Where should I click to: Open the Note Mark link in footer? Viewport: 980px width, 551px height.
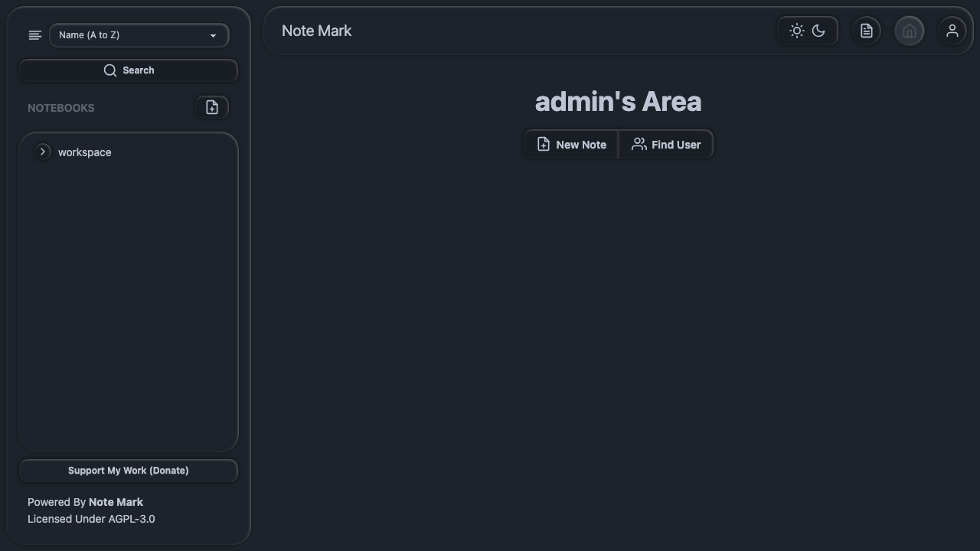(x=116, y=502)
